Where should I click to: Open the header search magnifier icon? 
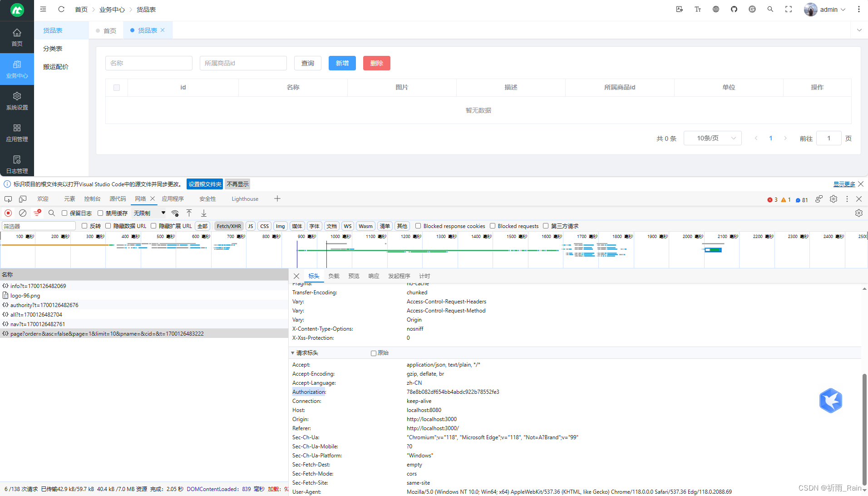tap(770, 9)
